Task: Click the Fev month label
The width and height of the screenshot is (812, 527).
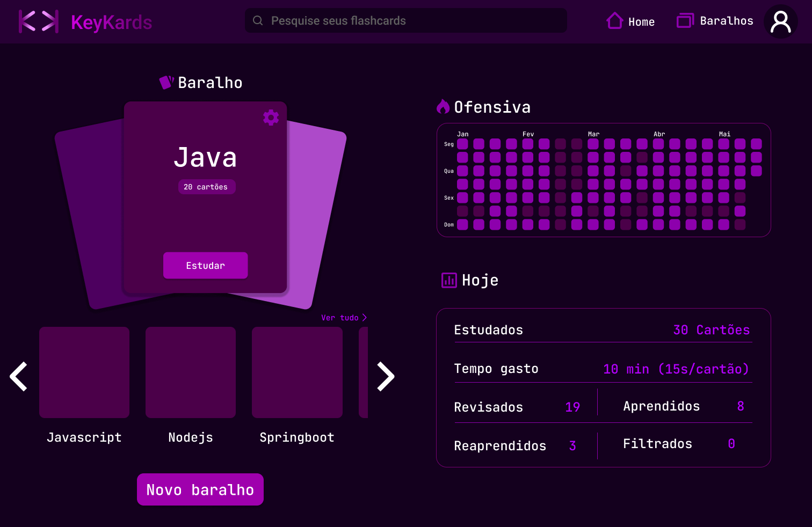Action: 528,134
